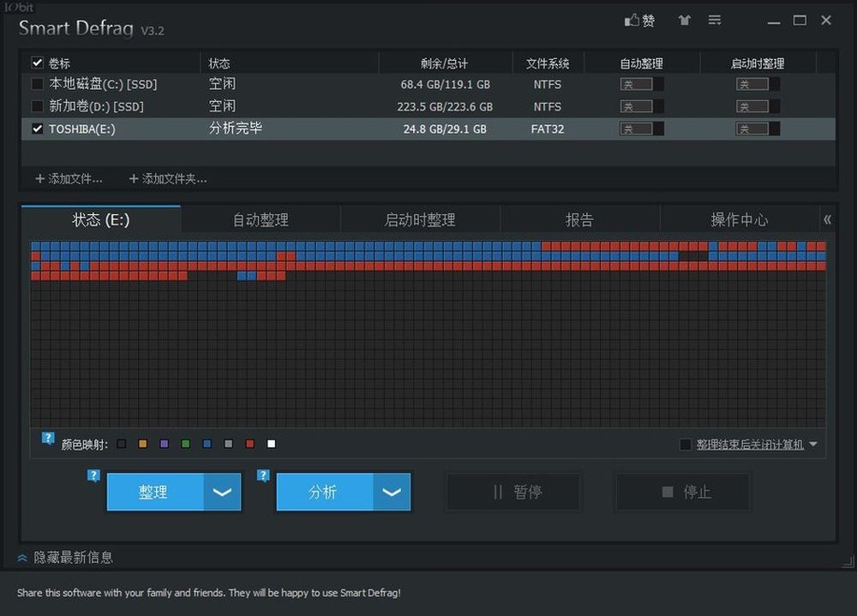Image resolution: width=857 pixels, height=616 pixels.
Task: Collapse side panel with double-arrow icon
Action: pyautogui.click(x=828, y=219)
